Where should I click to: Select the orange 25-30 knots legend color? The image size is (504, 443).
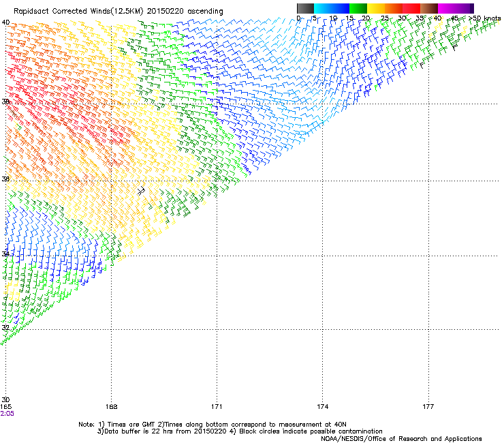point(394,8)
